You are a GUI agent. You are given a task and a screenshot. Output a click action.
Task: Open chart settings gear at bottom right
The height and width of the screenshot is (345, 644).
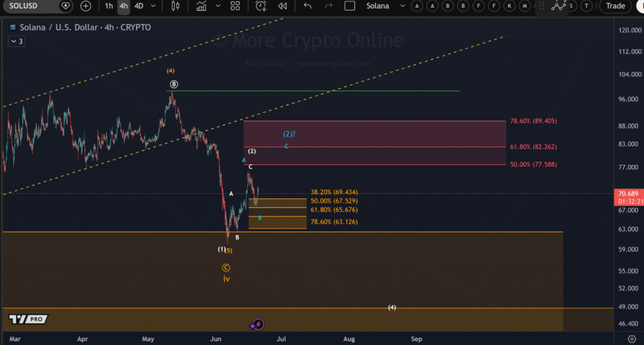[x=631, y=339]
